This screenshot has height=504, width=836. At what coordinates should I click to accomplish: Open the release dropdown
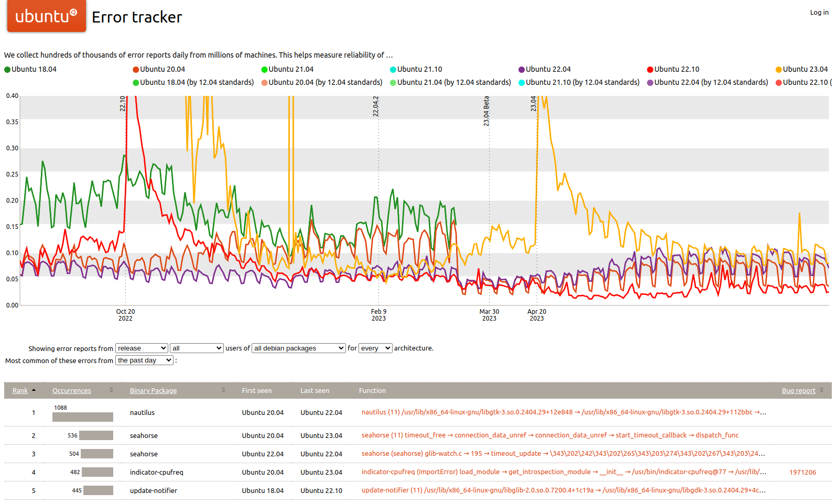(142, 348)
